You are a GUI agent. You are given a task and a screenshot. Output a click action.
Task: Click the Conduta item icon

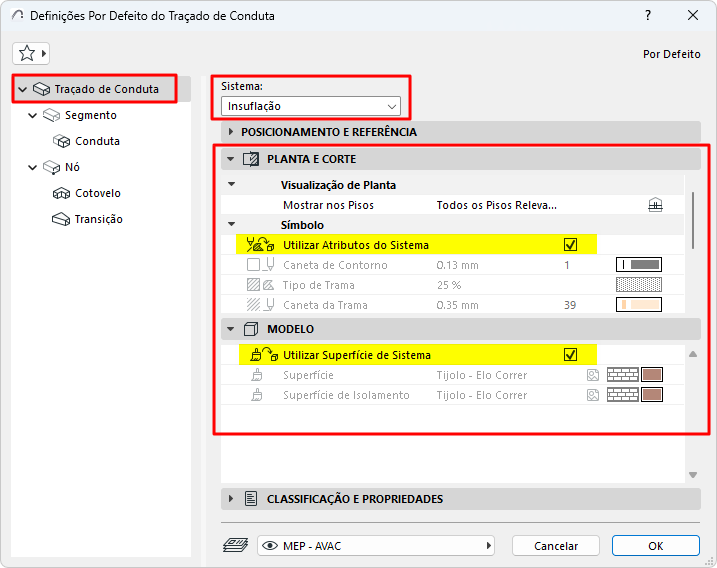point(61,141)
